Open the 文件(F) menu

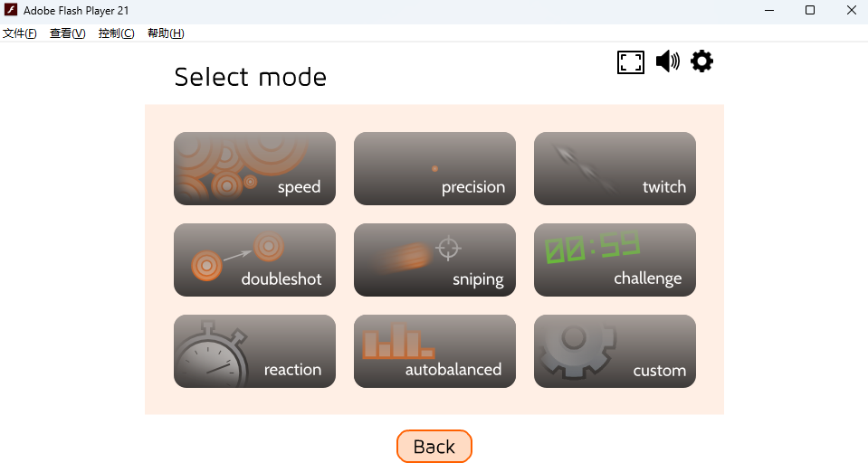pos(20,33)
